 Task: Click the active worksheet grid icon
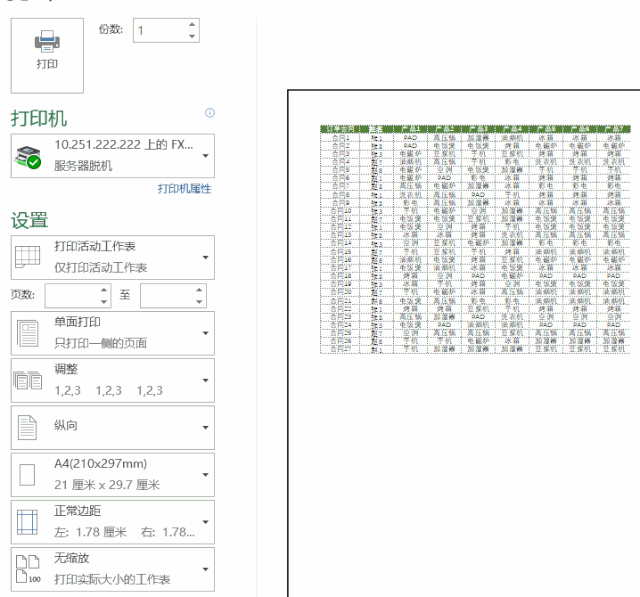[x=27, y=257]
